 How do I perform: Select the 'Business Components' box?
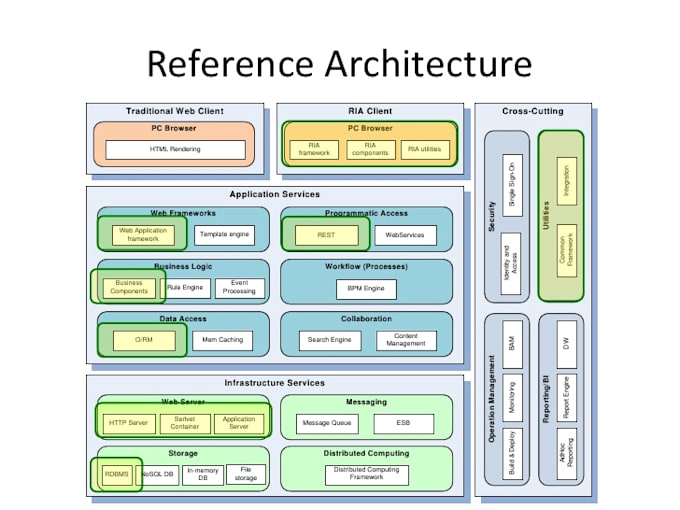pyautogui.click(x=129, y=288)
